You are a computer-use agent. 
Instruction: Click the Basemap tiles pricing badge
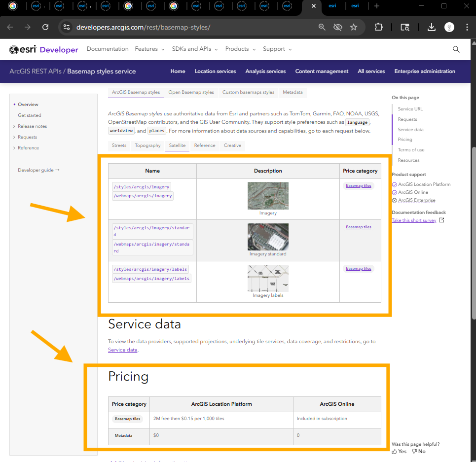tap(127, 419)
